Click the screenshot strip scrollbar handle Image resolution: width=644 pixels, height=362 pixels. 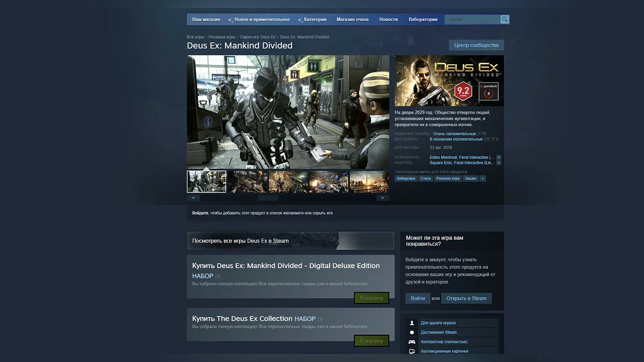click(x=268, y=198)
